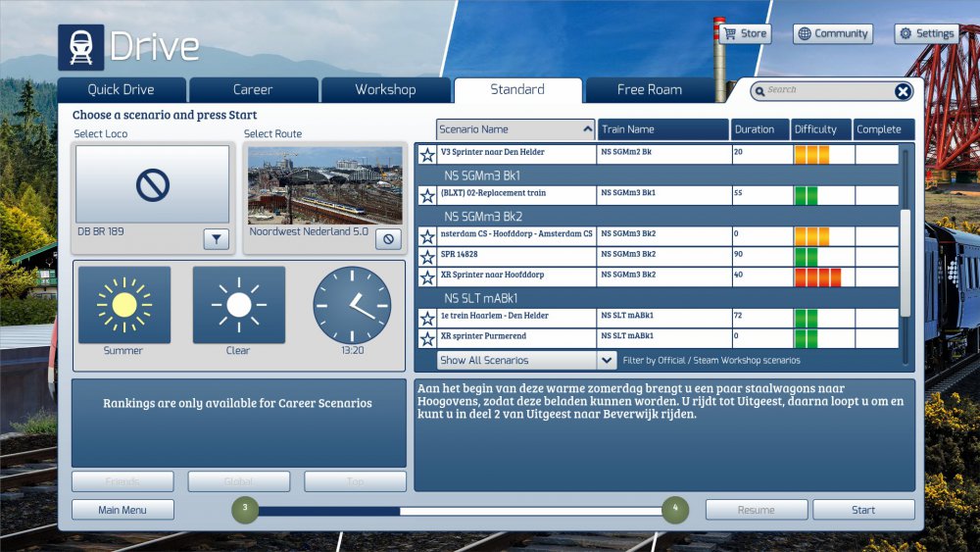Clear the selected route with the cancel icon

(x=388, y=238)
